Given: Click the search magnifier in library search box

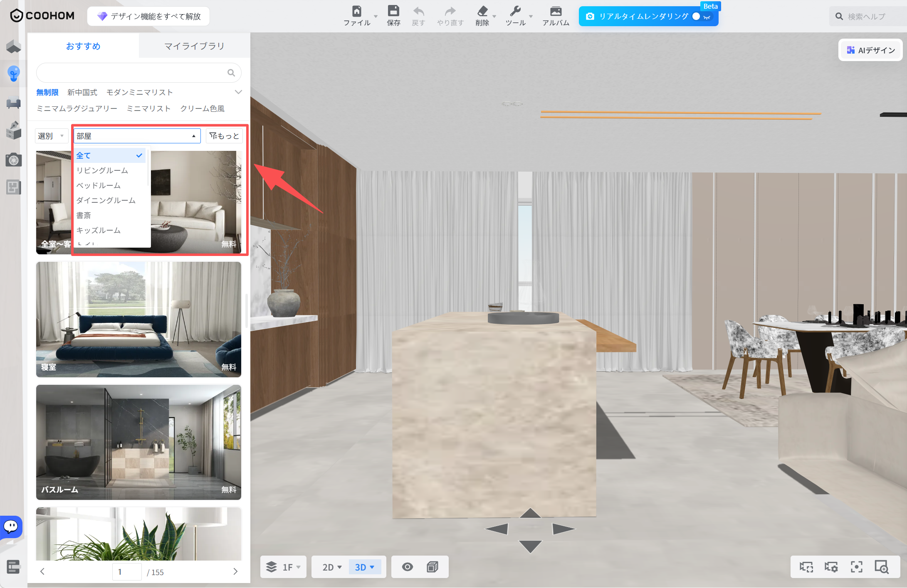Looking at the screenshot, I should coord(231,73).
